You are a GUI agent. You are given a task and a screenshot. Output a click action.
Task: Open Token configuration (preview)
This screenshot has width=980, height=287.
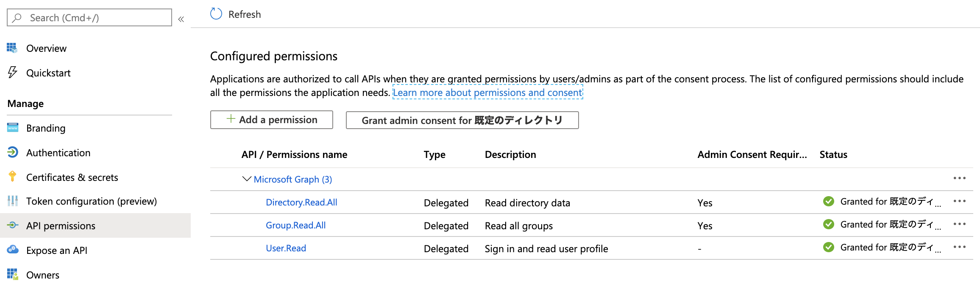click(x=91, y=201)
